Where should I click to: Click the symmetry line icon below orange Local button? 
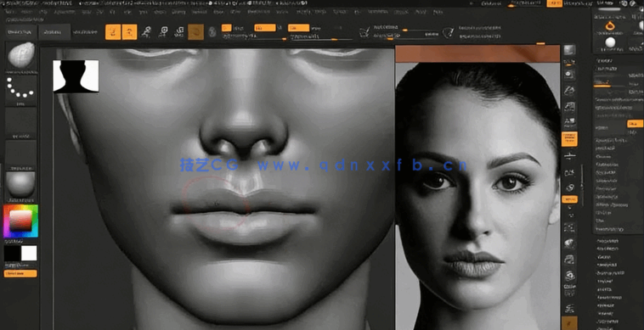tap(569, 156)
